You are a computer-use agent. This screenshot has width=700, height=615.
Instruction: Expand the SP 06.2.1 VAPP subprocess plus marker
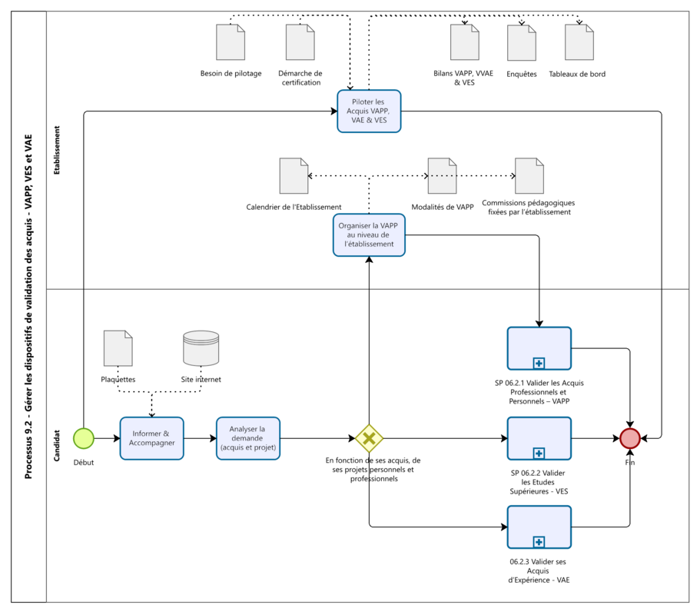tap(539, 363)
